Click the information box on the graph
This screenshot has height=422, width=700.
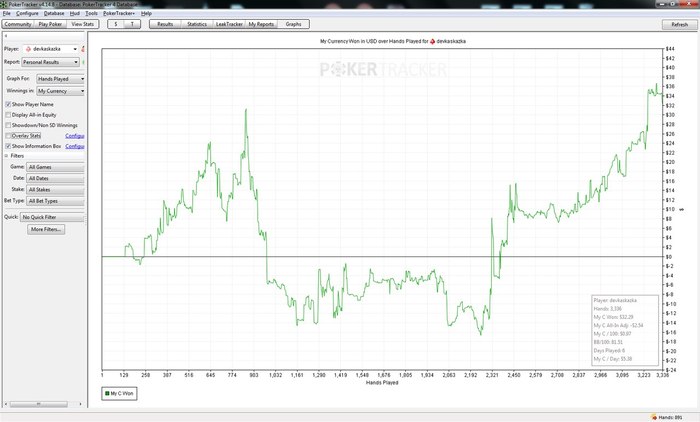pos(625,330)
